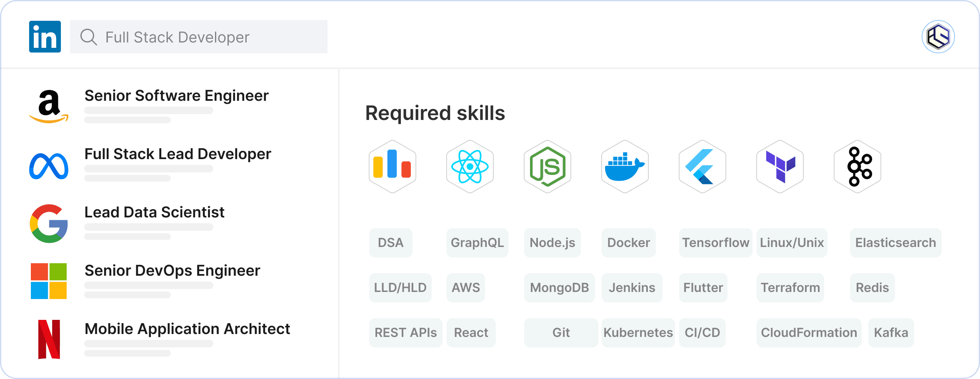Select the Node.js hexagon skill icon
This screenshot has width=980, height=379.
tap(547, 167)
